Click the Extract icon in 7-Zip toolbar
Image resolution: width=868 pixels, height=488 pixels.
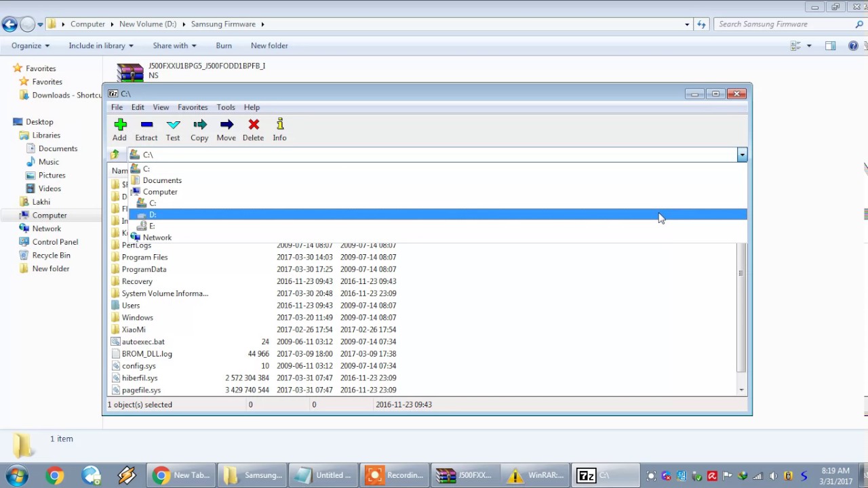click(x=146, y=129)
